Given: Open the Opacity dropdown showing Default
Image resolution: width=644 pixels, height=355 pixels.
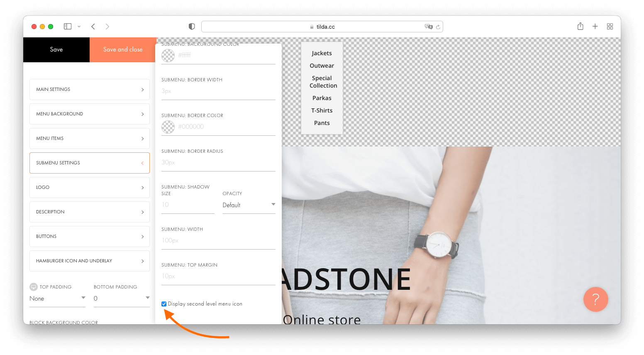Looking at the screenshot, I should [x=248, y=204].
